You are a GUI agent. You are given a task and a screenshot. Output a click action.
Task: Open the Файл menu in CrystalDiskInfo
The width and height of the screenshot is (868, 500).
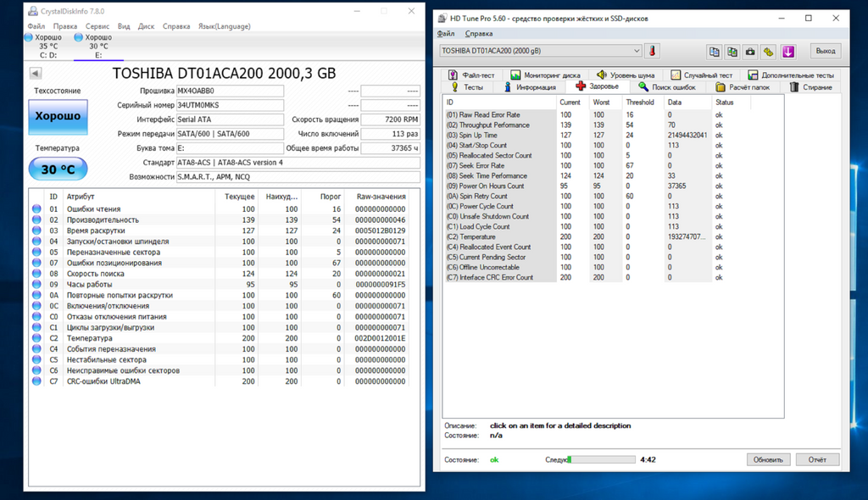tap(36, 26)
